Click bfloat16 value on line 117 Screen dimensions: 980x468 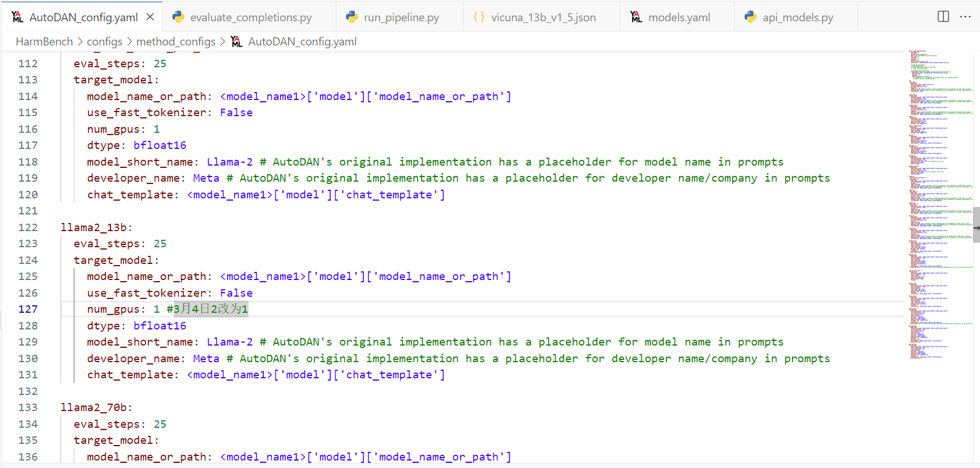pyautogui.click(x=160, y=145)
